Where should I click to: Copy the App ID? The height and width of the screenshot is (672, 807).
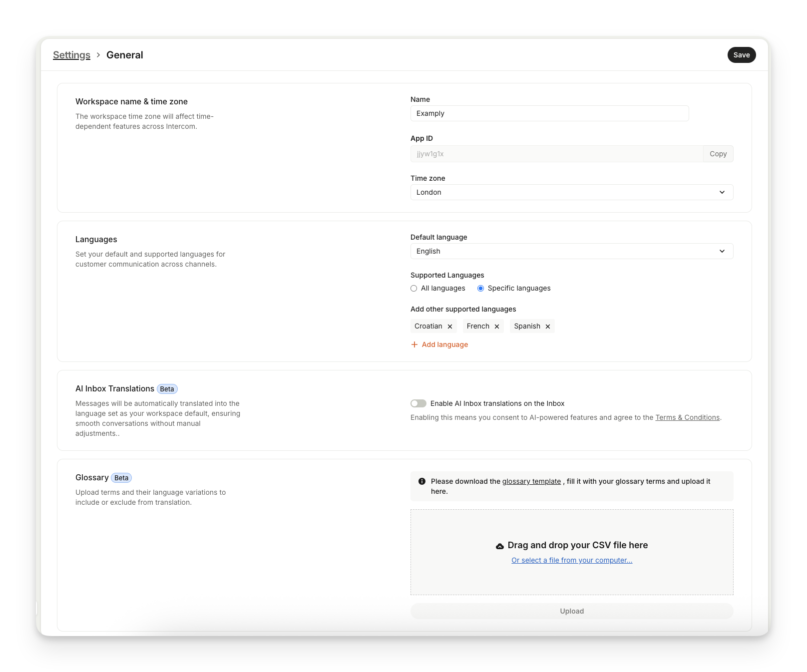coord(718,154)
